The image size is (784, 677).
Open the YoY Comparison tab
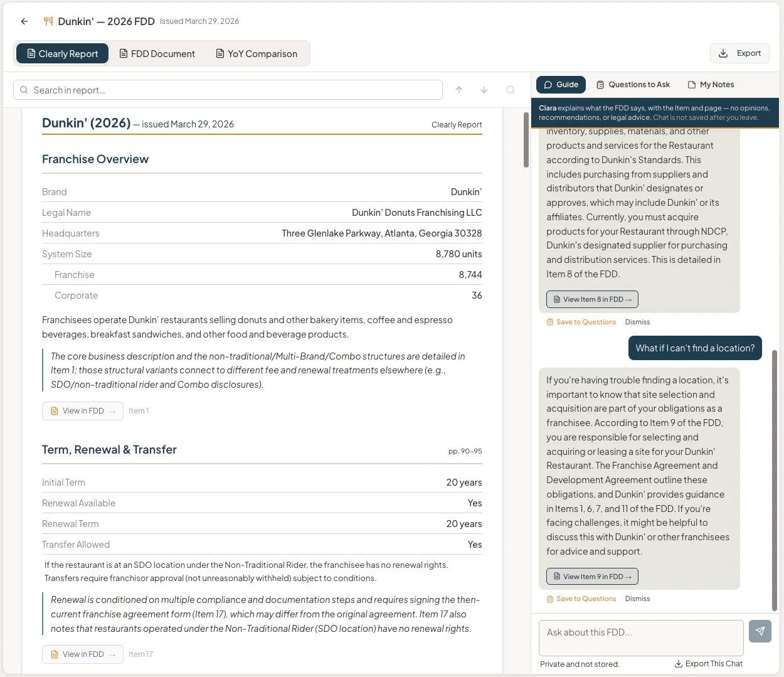(x=257, y=53)
